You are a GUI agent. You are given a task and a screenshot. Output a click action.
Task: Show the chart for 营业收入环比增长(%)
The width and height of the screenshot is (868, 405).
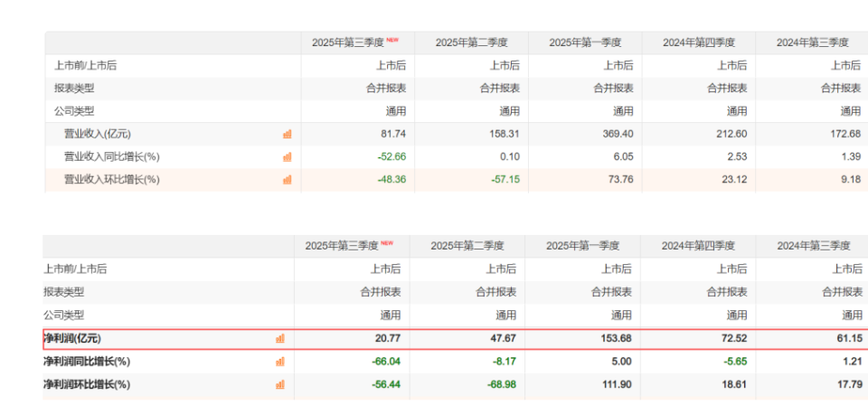(288, 179)
